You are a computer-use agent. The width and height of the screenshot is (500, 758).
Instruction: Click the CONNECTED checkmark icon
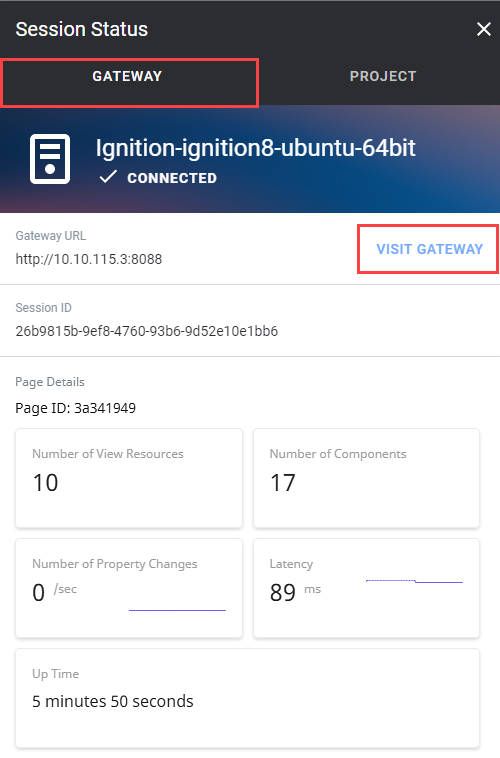coord(108,177)
